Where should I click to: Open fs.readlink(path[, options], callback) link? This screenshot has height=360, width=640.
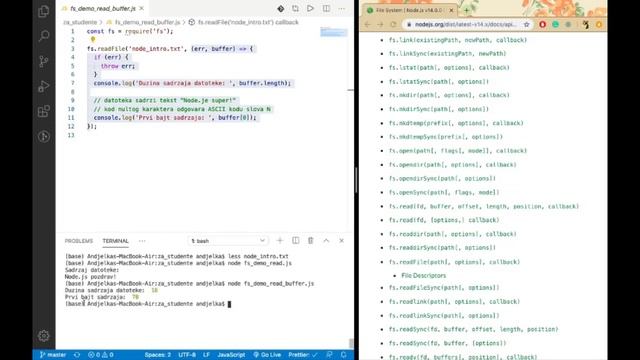[454, 302]
